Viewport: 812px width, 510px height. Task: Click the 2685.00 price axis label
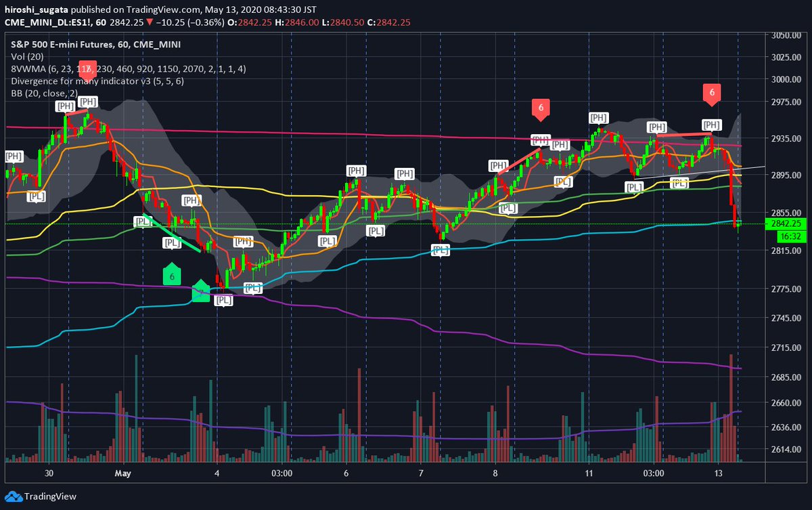(786, 377)
